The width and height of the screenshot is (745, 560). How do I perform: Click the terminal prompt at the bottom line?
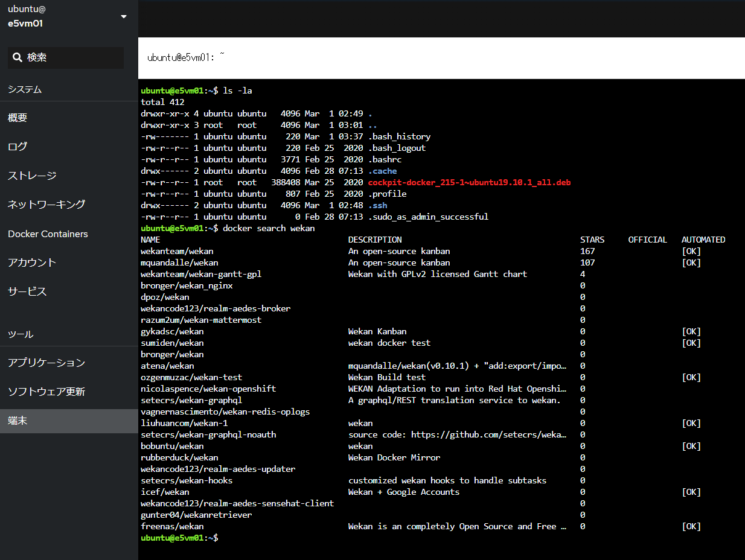coord(179,538)
